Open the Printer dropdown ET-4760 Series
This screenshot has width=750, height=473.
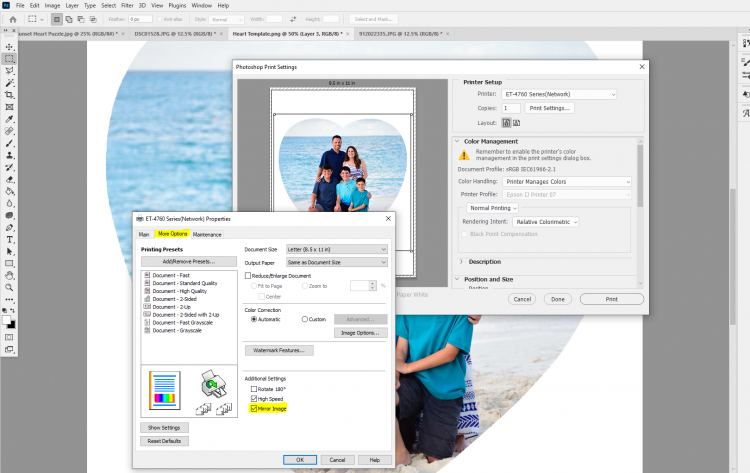click(559, 94)
